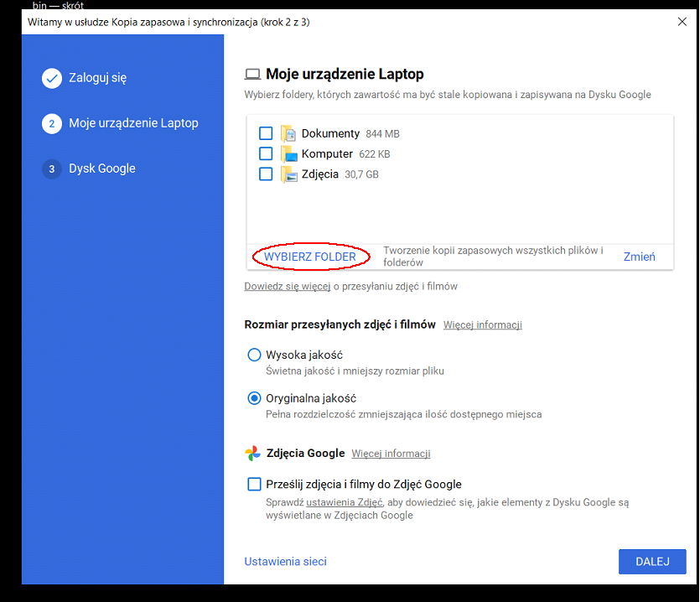The width and height of the screenshot is (700, 602).
Task: Click the Zdjęcia folder name
Action: (320, 174)
